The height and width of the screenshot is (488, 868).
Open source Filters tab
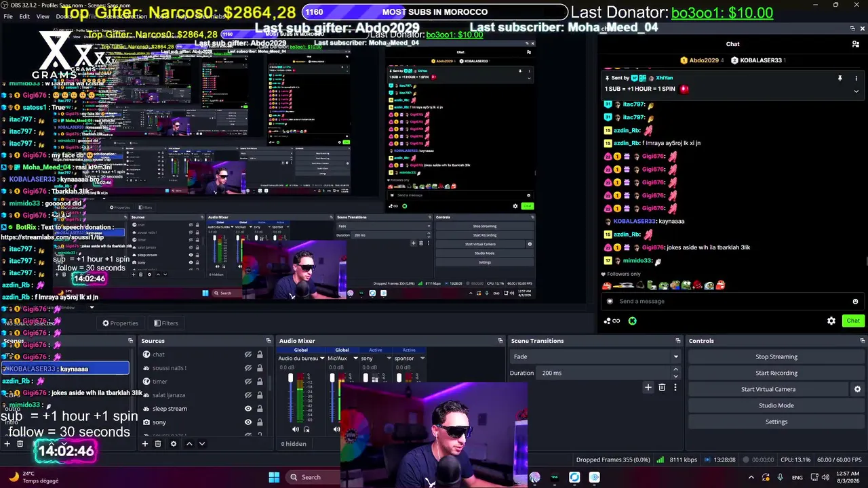[x=166, y=323]
